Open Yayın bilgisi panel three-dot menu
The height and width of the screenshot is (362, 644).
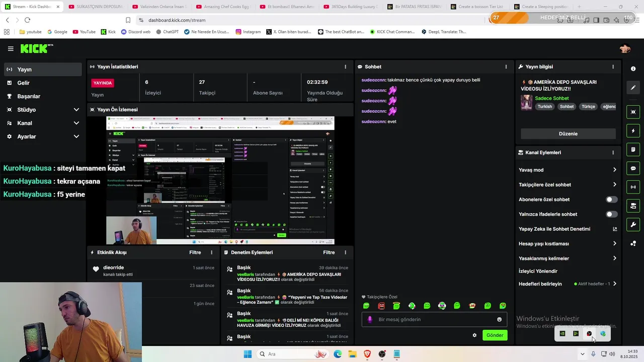point(613,67)
